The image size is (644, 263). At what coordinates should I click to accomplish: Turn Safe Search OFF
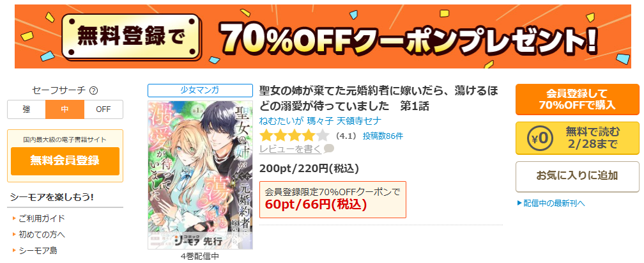point(103,109)
